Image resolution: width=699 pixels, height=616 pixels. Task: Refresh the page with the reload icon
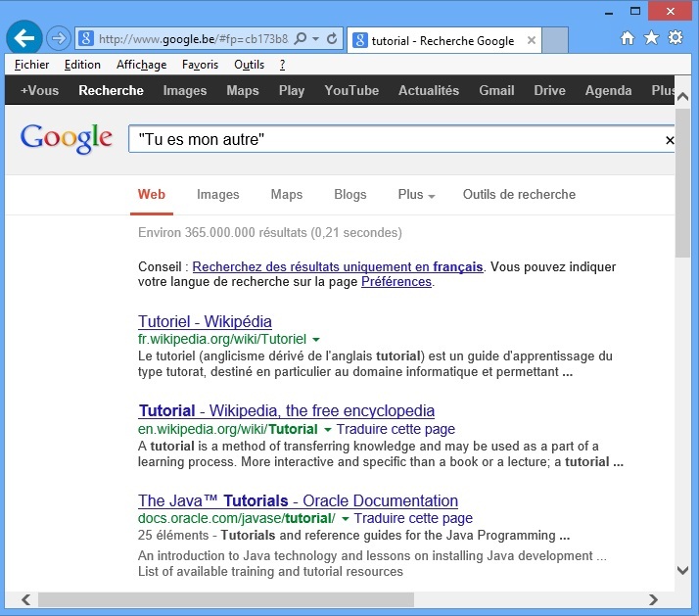click(x=332, y=39)
